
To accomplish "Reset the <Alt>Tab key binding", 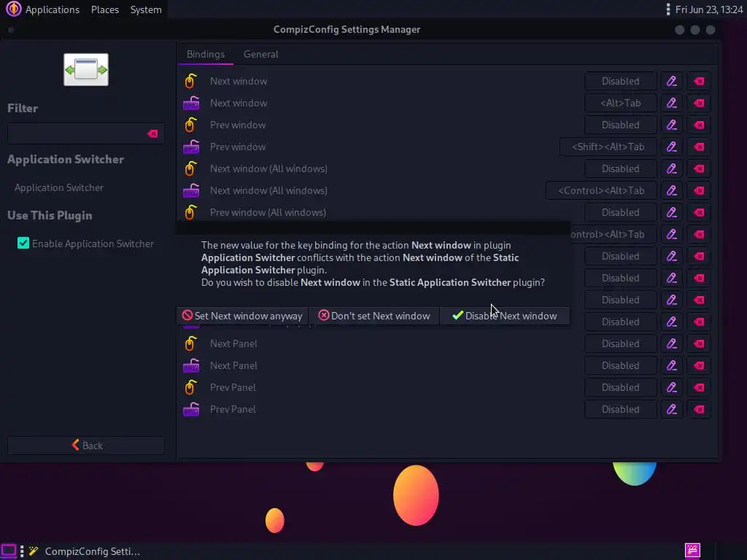I will [699, 103].
